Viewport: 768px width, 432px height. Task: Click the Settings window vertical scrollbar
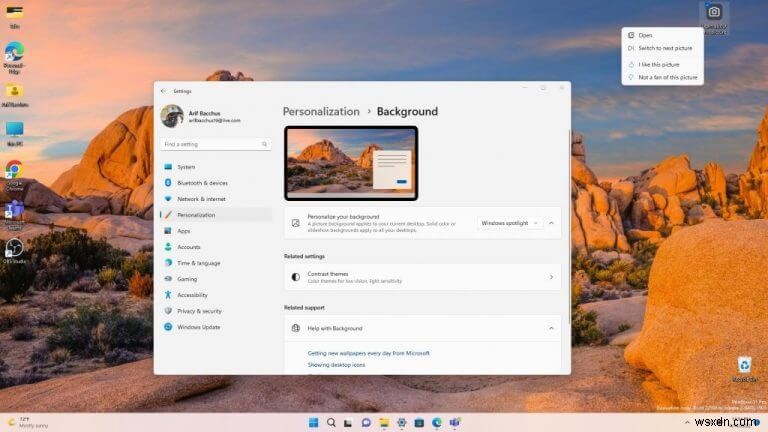tap(569, 225)
